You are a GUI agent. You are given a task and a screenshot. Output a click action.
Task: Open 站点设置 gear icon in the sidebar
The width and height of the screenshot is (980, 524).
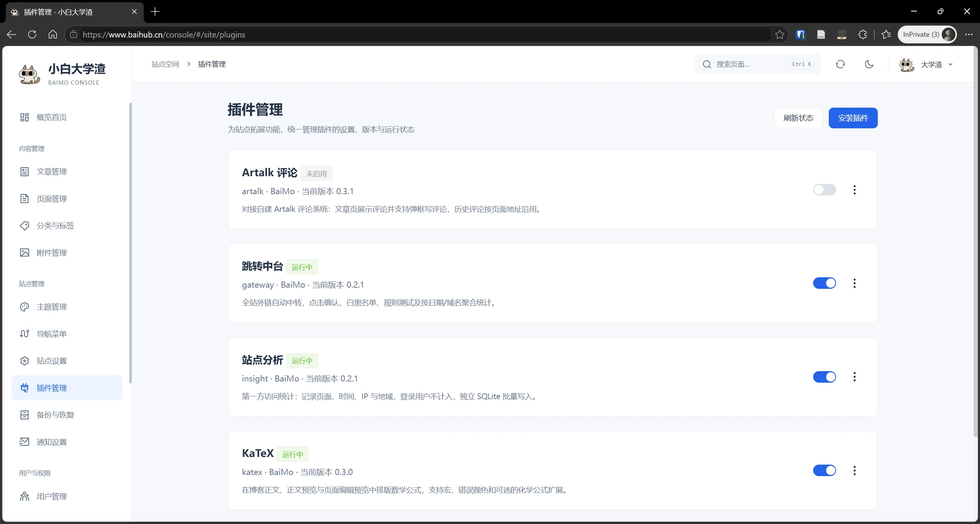coord(24,361)
